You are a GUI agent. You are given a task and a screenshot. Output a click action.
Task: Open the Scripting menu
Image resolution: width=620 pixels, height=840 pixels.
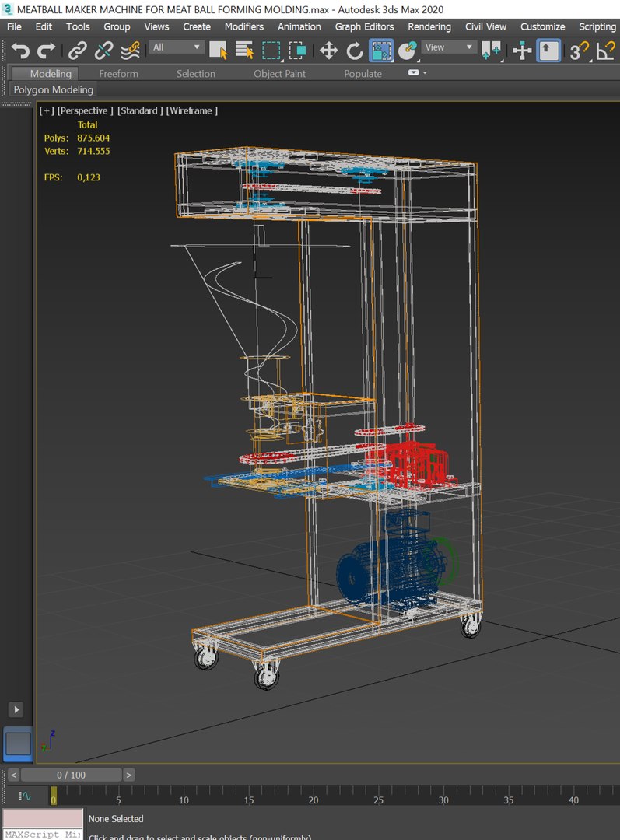point(597,26)
